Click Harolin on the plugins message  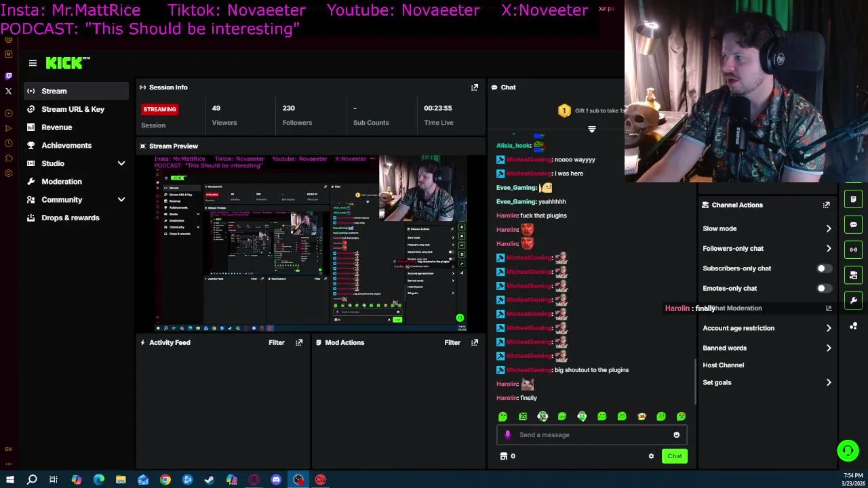point(507,216)
